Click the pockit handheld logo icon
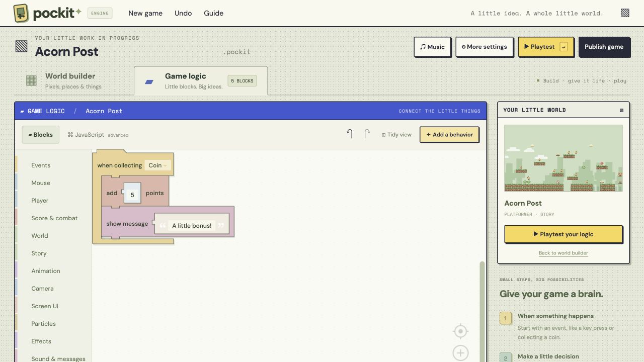 click(21, 13)
